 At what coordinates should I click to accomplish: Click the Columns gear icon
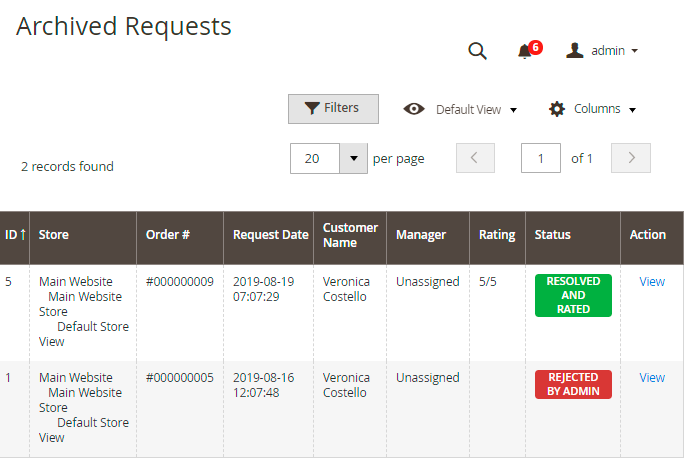pyautogui.click(x=557, y=109)
